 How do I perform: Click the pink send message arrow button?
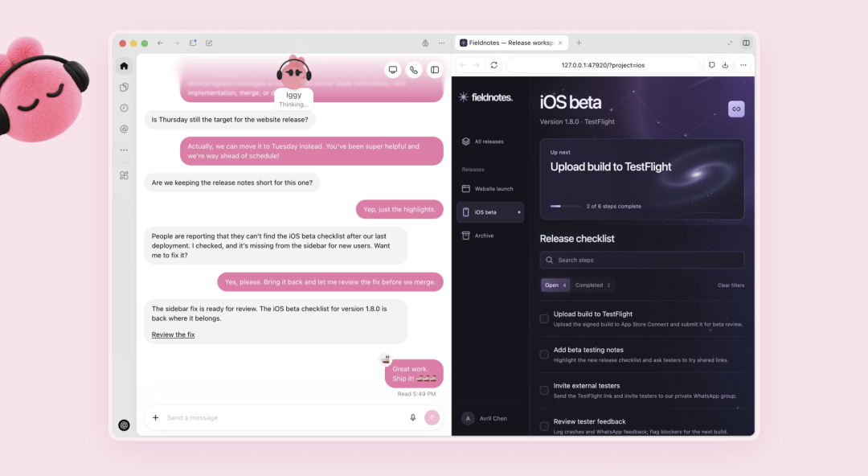pos(432,418)
